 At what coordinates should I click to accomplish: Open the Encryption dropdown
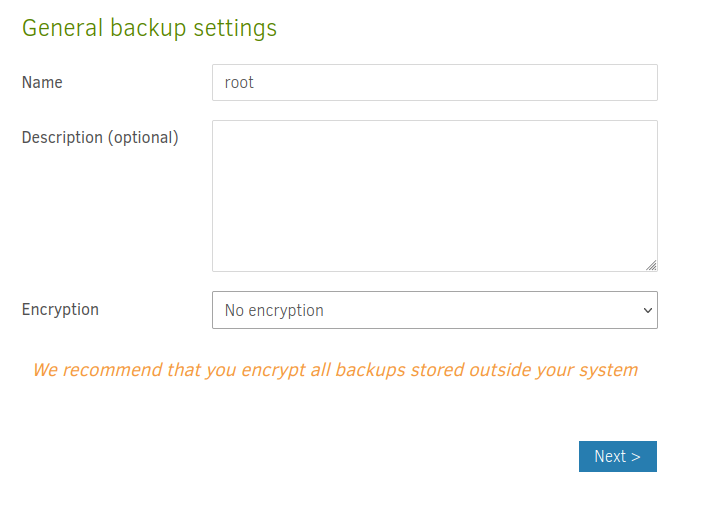434,310
